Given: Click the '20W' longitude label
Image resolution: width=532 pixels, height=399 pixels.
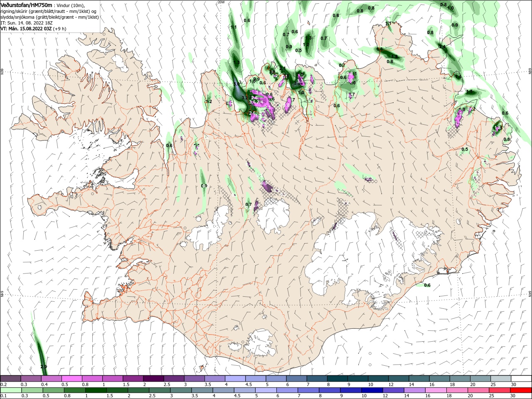Looking at the screenshot, I should point(221,2).
